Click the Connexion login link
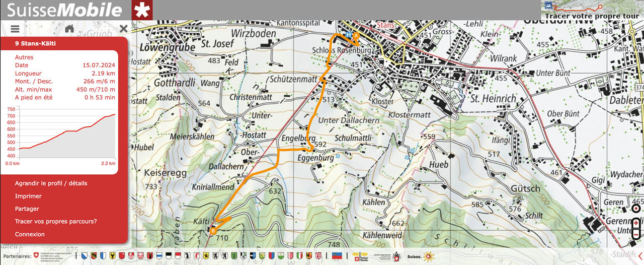 pyautogui.click(x=30, y=234)
